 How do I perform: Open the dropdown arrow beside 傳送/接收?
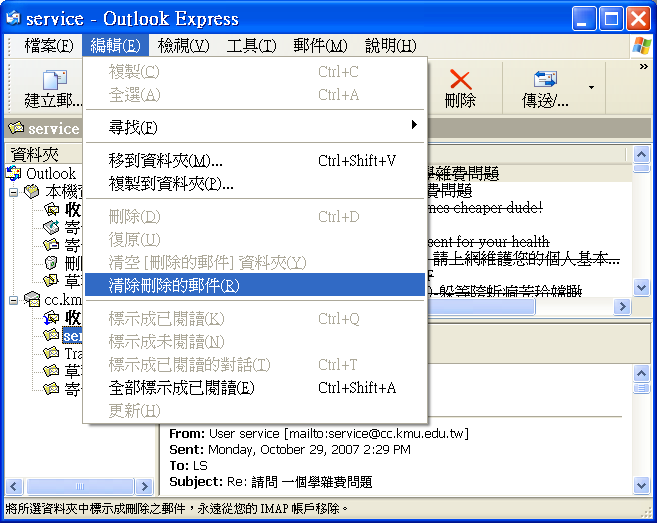pyautogui.click(x=591, y=88)
